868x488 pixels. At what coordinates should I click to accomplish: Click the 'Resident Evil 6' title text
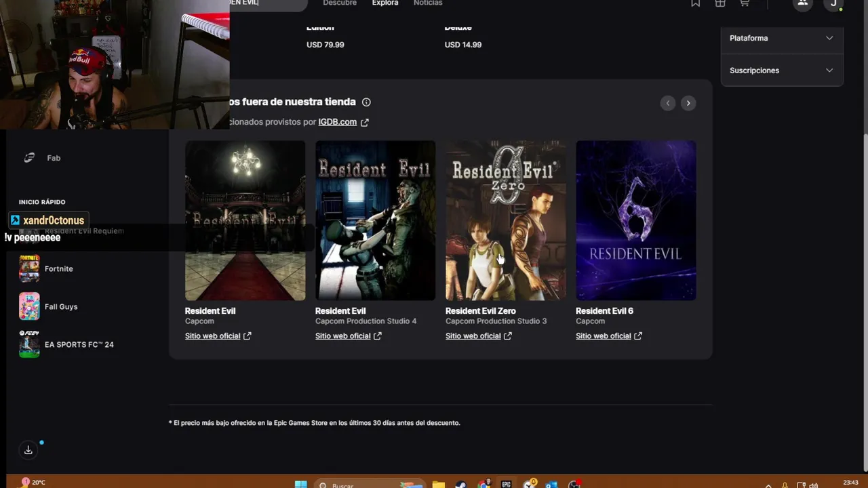[604, 311]
